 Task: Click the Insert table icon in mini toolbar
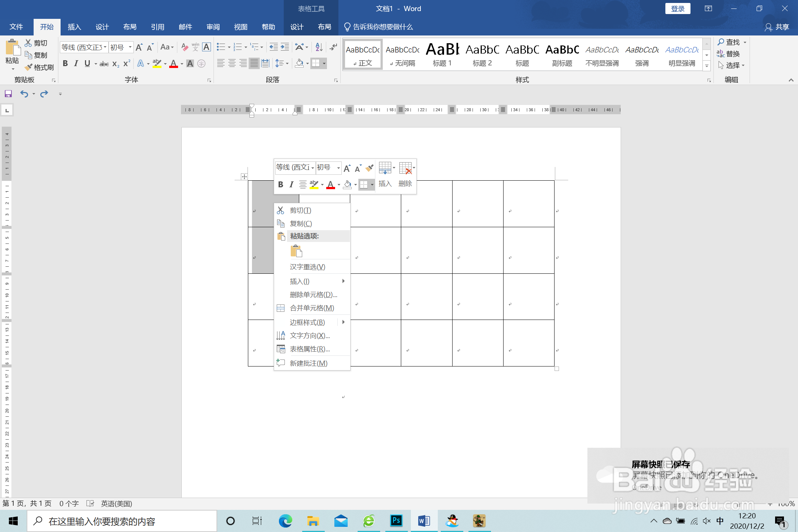coord(385,168)
